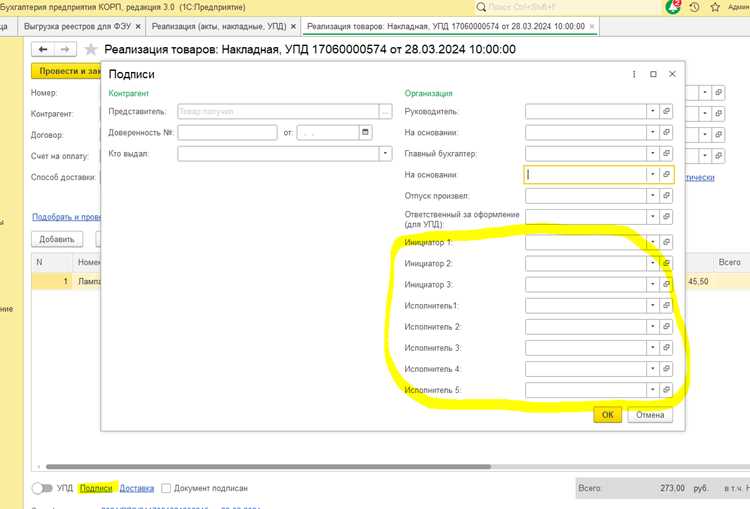Confirm signatures with OK button
The image size is (750, 509).
pyautogui.click(x=607, y=415)
